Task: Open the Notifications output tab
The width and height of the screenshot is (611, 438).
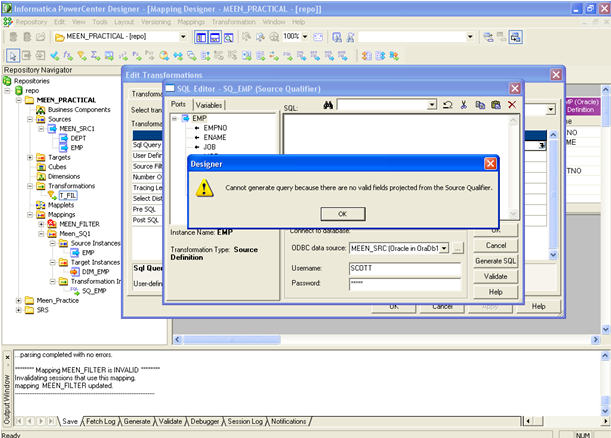Action: (288, 421)
